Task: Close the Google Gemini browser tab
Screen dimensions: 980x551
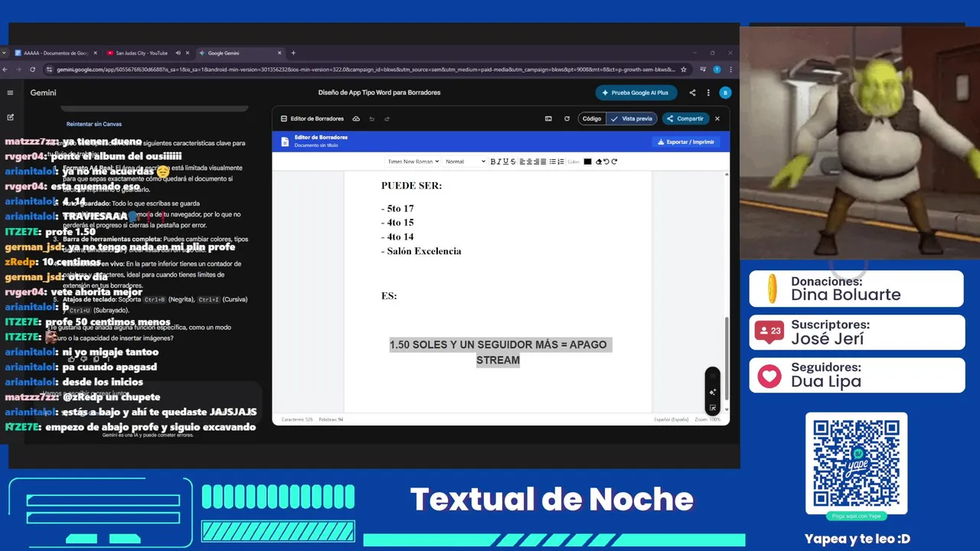Action: pyautogui.click(x=279, y=53)
